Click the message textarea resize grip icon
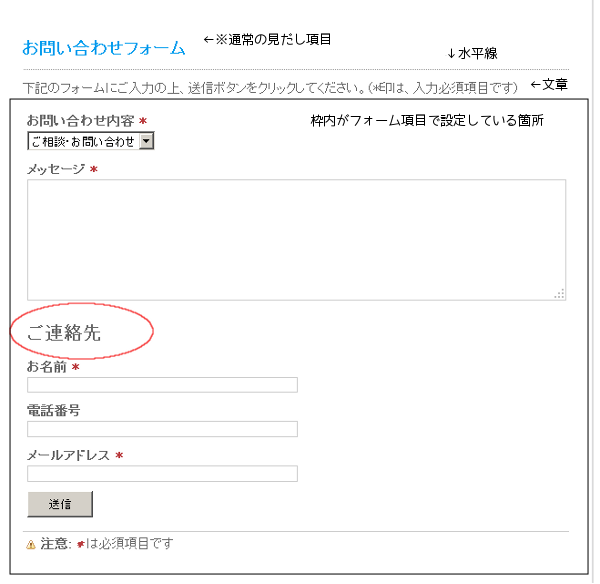 point(559,294)
